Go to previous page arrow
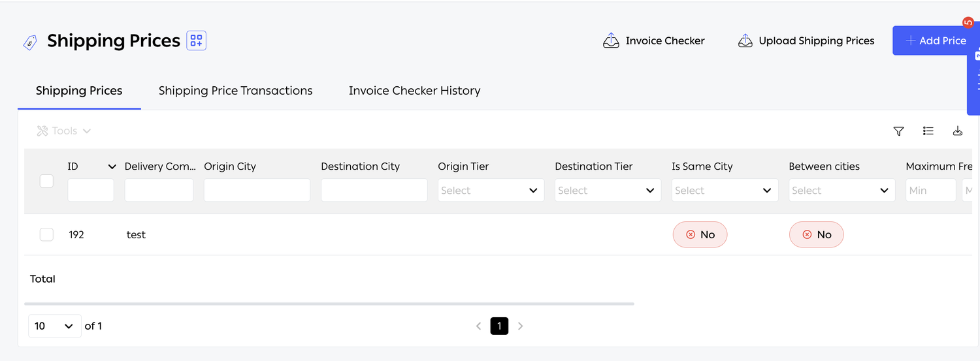 pos(479,326)
